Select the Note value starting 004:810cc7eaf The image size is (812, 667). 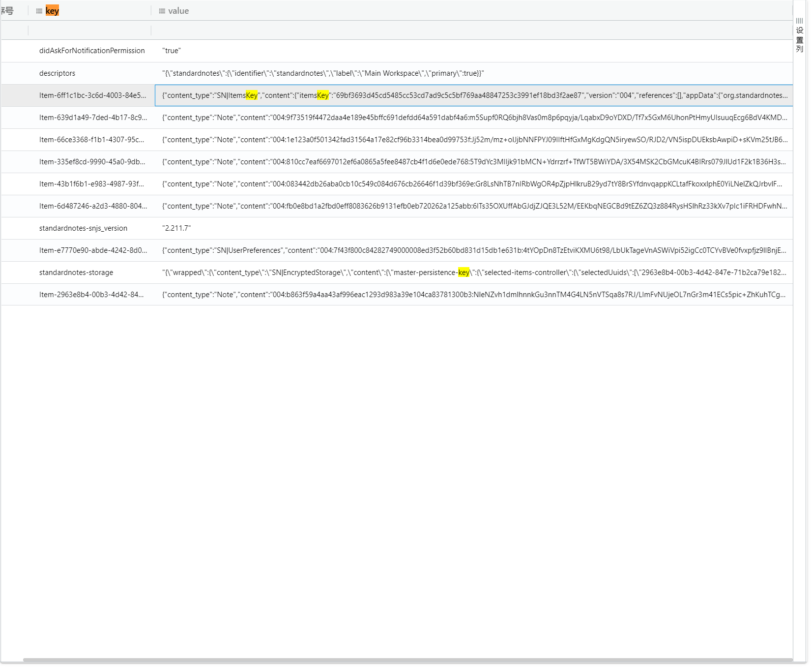(473, 162)
